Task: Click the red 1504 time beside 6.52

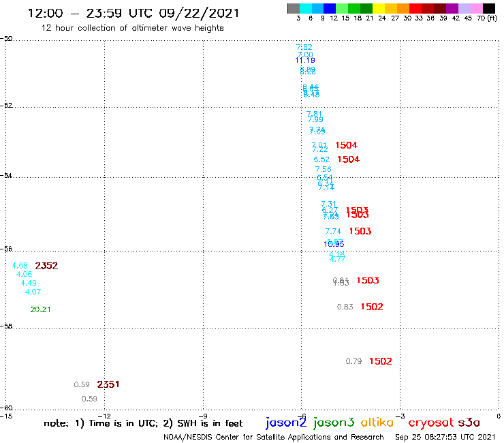Action: coord(349,159)
